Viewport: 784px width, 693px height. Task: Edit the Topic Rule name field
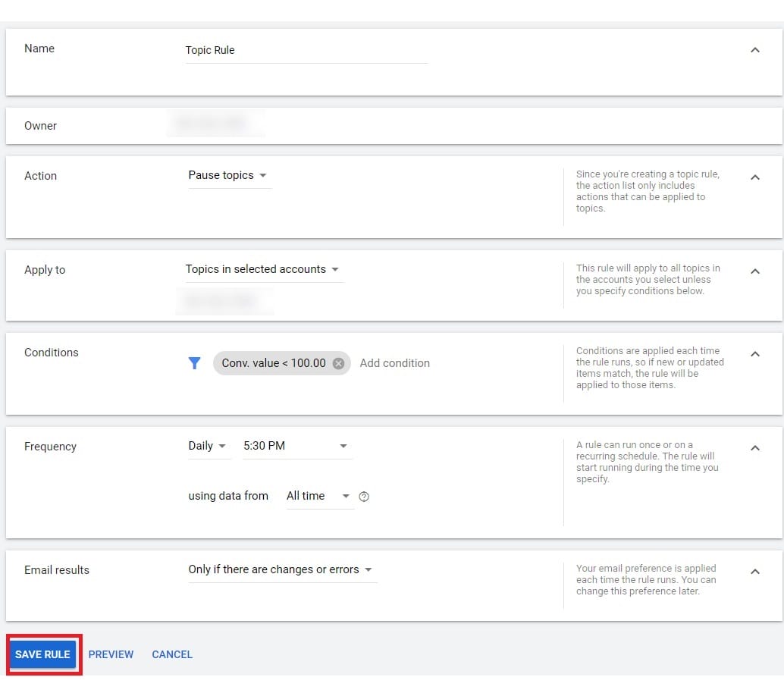click(306, 50)
